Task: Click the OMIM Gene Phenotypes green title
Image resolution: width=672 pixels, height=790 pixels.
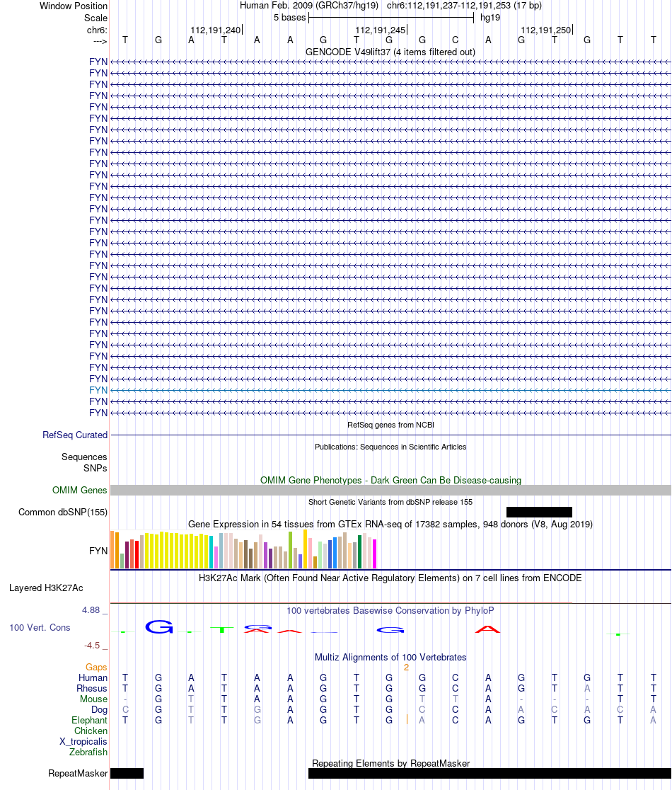Action: (x=390, y=480)
